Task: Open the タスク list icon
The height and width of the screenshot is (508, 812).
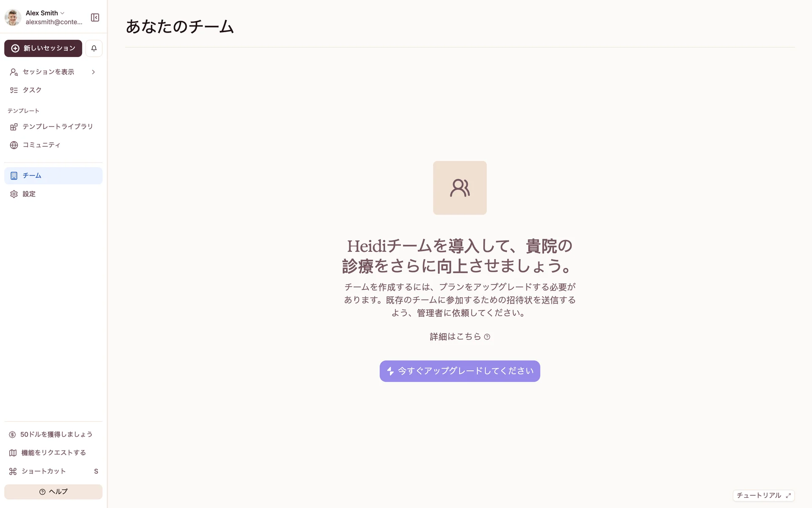Action: pyautogui.click(x=14, y=90)
